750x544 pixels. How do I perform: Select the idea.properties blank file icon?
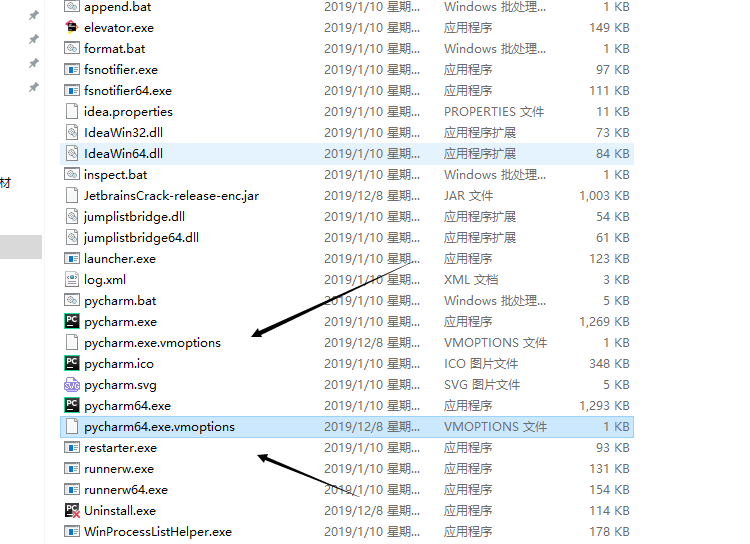pos(72,111)
